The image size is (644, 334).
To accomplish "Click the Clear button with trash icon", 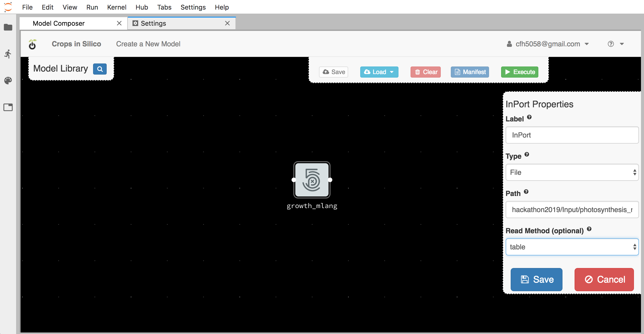I will [425, 72].
